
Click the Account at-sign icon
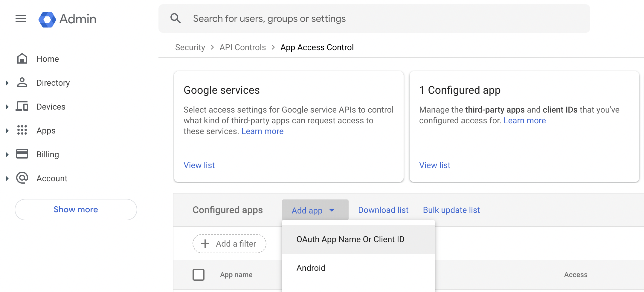(x=22, y=178)
